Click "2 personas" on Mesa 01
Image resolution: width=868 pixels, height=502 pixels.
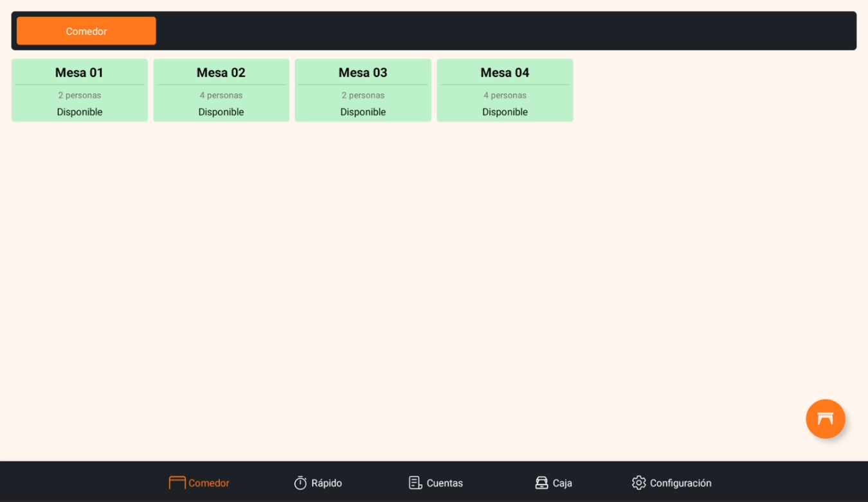pos(80,95)
